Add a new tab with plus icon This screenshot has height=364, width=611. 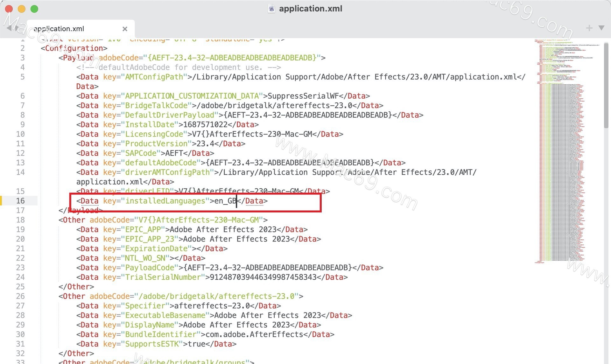click(589, 28)
